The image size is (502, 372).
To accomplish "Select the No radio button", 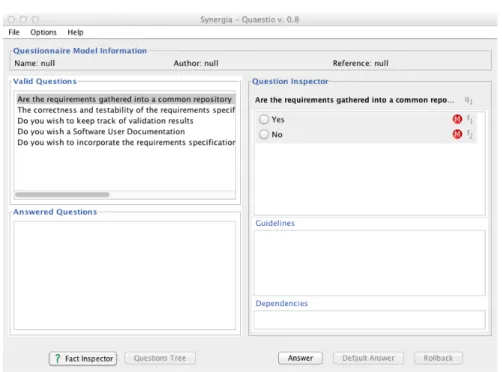I will coord(264,134).
